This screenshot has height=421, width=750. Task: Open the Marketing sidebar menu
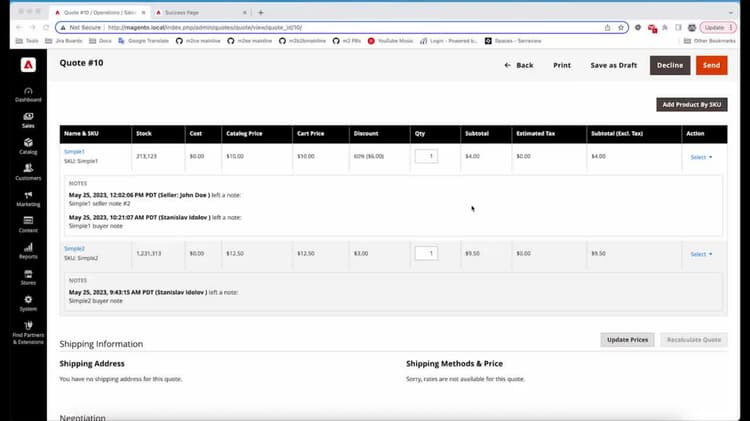pos(28,199)
